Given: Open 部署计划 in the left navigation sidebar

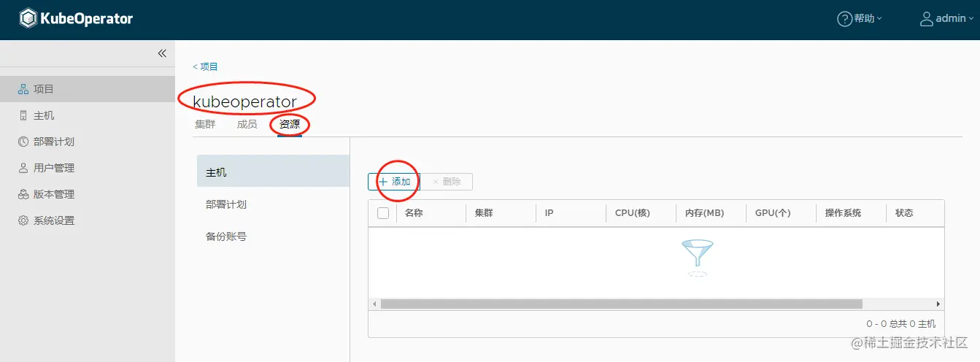Looking at the screenshot, I should point(88,142).
